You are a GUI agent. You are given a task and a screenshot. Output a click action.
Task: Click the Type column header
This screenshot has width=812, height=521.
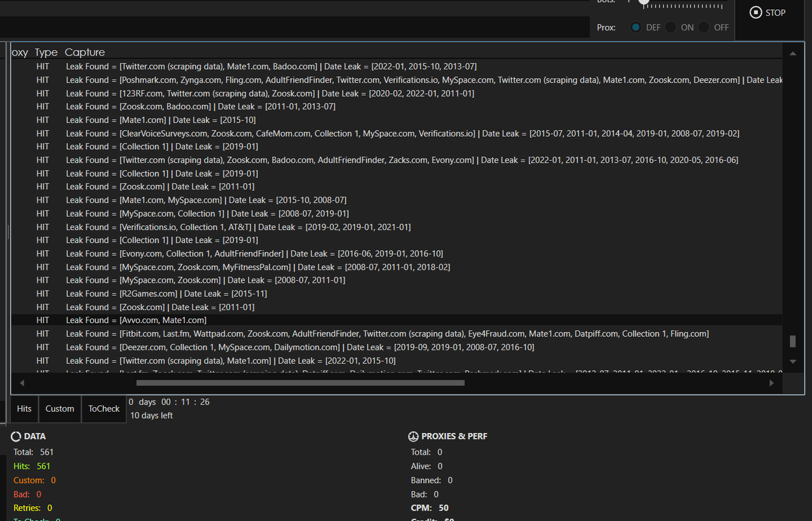tap(46, 52)
